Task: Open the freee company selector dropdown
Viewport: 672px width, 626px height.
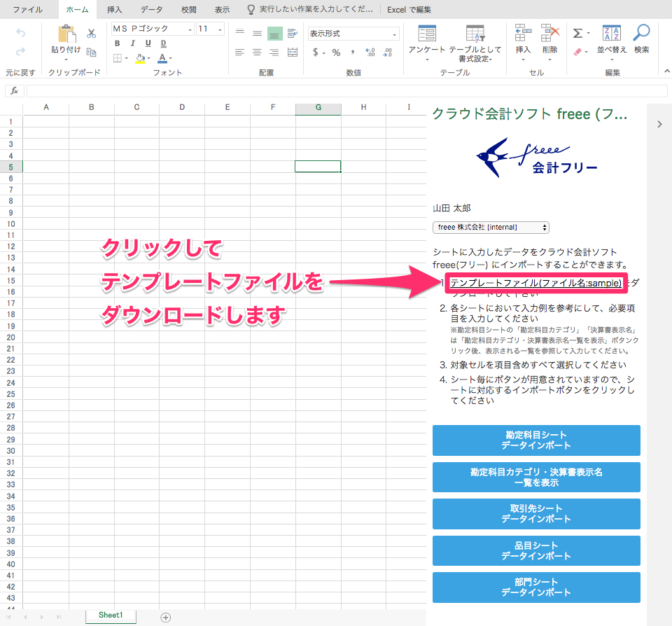Action: point(491,228)
